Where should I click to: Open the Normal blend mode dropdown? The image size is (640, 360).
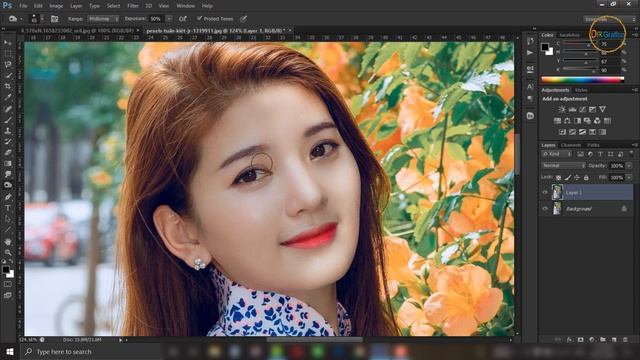pyautogui.click(x=563, y=166)
